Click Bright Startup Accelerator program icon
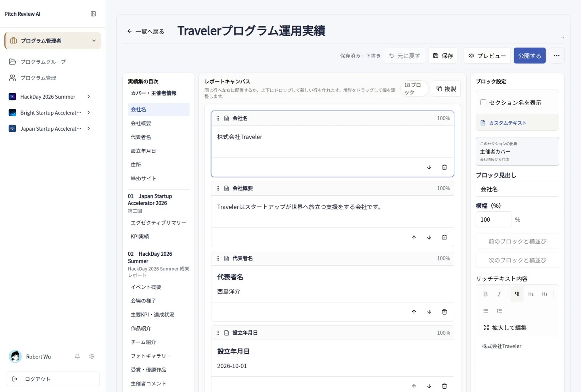This screenshot has width=581, height=392. [13, 113]
